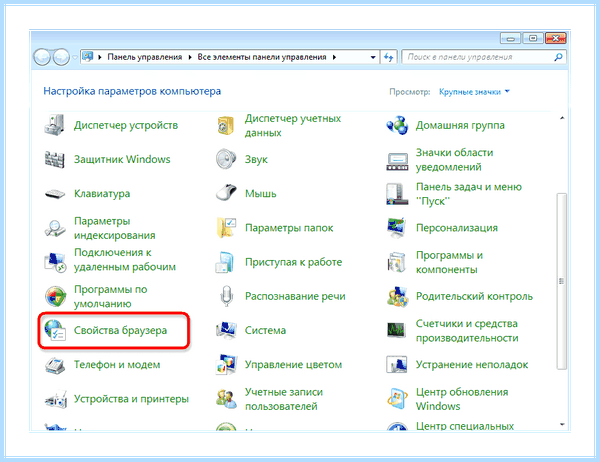Click the Значки области уведомлений icon
Image resolution: width=600 pixels, height=462 pixels.
(397, 161)
